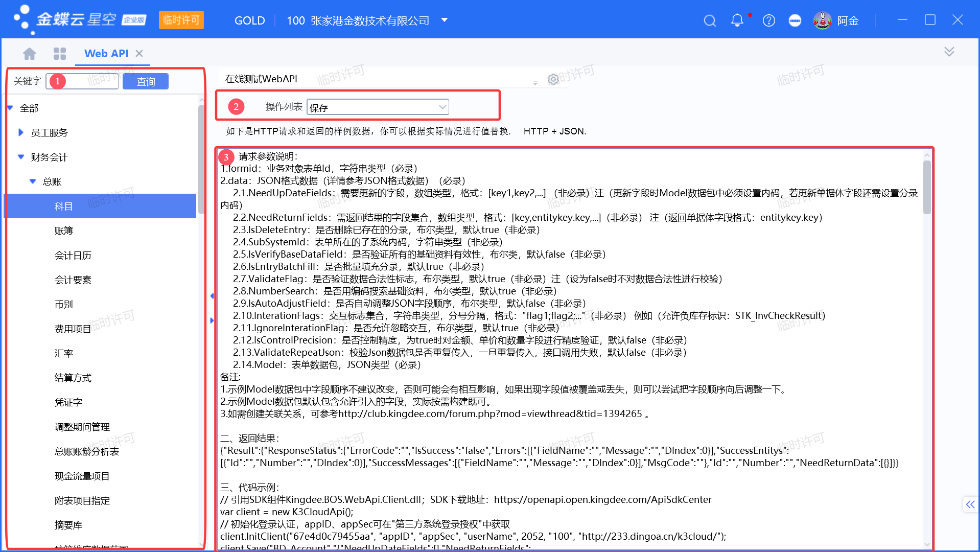Viewport: 980px width, 552px height.
Task: Click the right-pointing splitter arrow
Action: pos(212,320)
